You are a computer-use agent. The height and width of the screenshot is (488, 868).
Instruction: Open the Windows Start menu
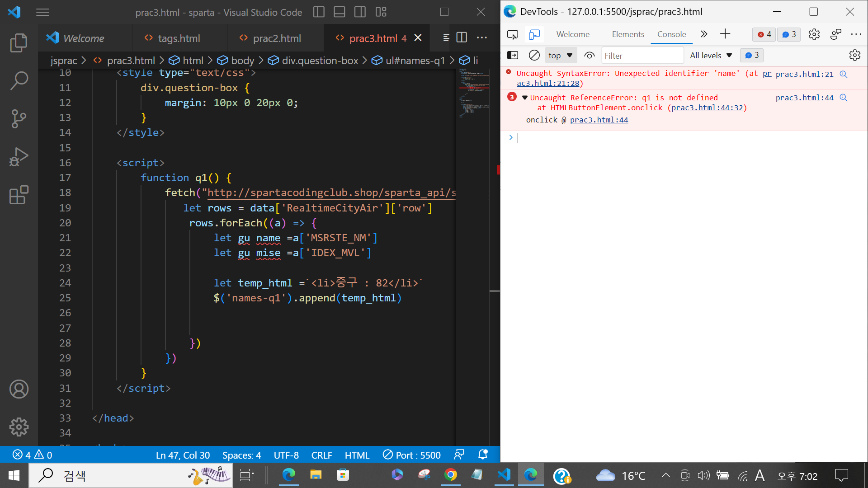coord(14,475)
